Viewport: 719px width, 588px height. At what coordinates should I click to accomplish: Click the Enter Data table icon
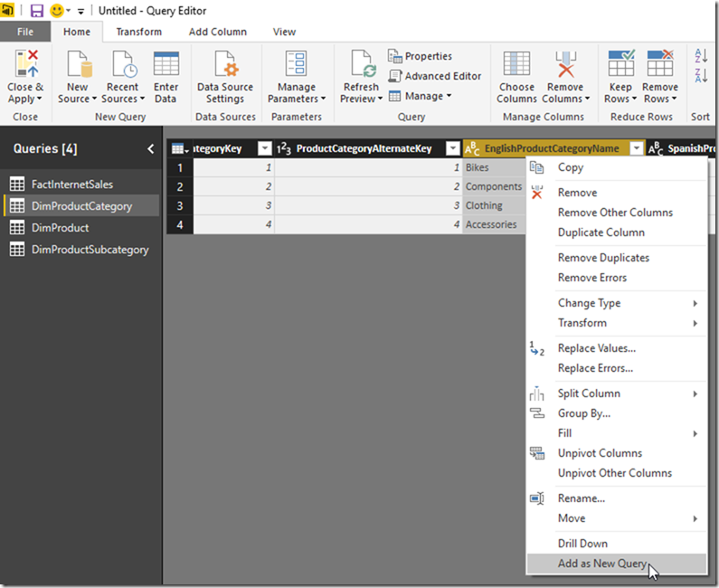click(x=166, y=63)
